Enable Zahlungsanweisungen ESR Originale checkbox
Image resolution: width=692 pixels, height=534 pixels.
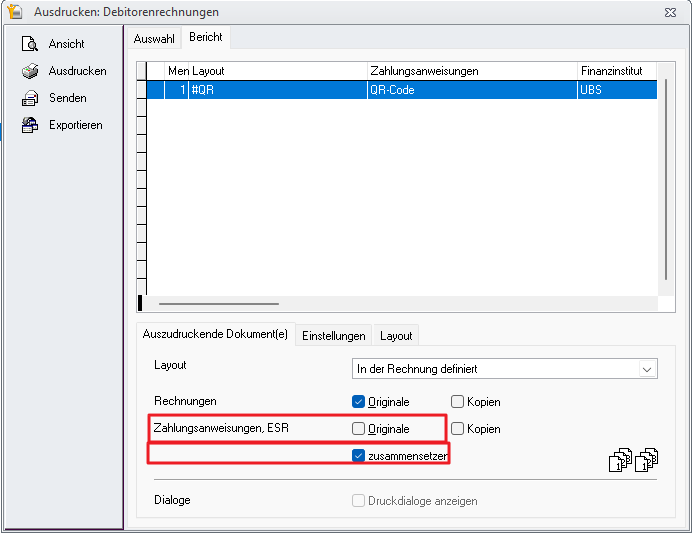point(358,429)
